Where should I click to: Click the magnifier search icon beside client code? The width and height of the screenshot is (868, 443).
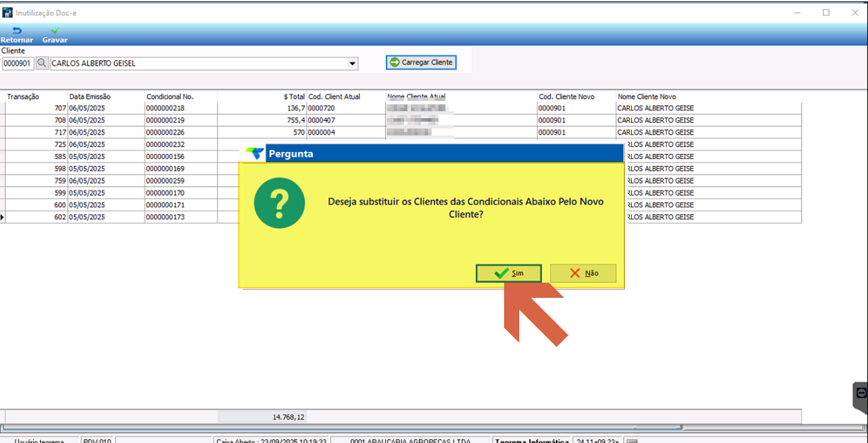41,63
